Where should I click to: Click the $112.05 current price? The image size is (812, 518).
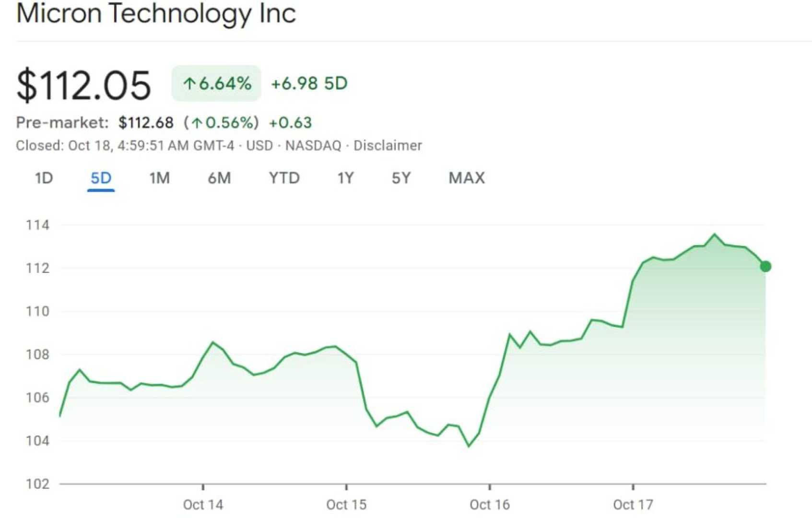(x=82, y=85)
